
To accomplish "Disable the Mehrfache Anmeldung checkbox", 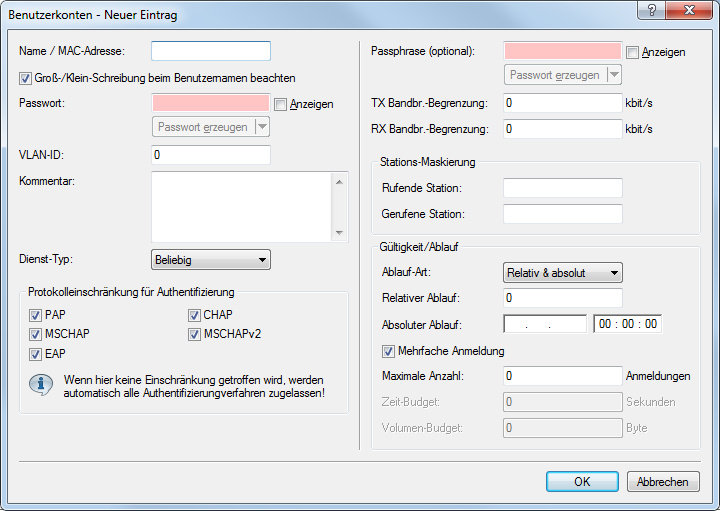I will coord(388,351).
